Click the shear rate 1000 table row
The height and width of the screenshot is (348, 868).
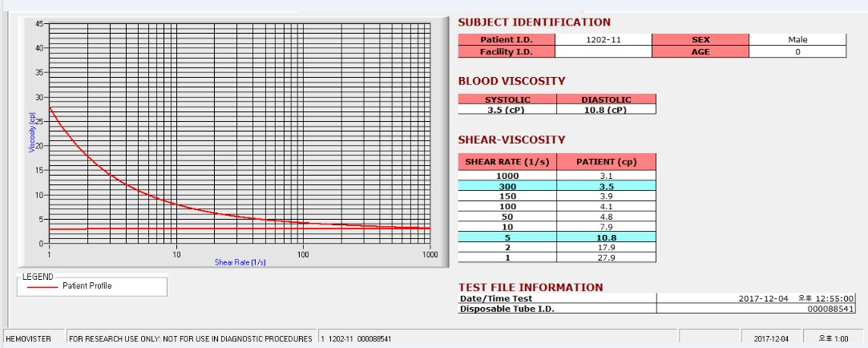(558, 176)
